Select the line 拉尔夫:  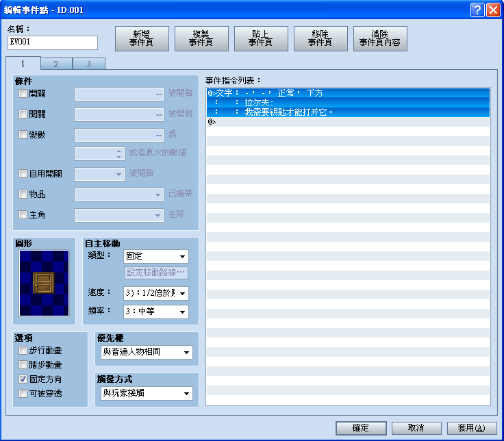tap(348, 103)
